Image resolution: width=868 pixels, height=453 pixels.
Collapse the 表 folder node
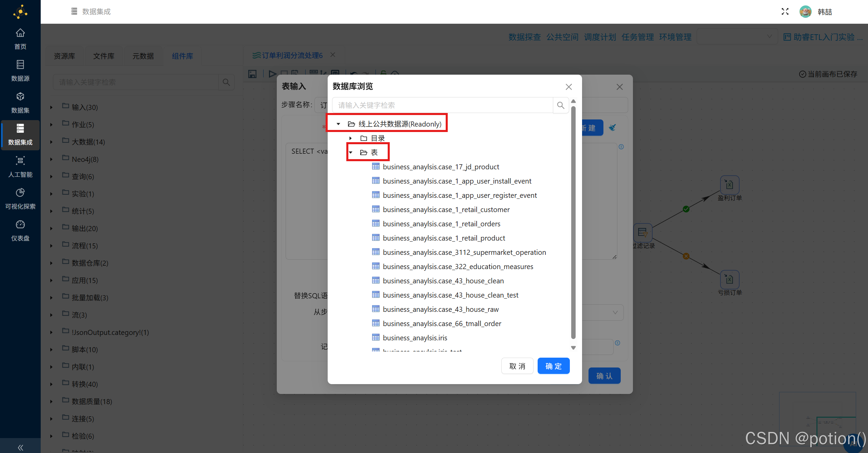point(351,153)
